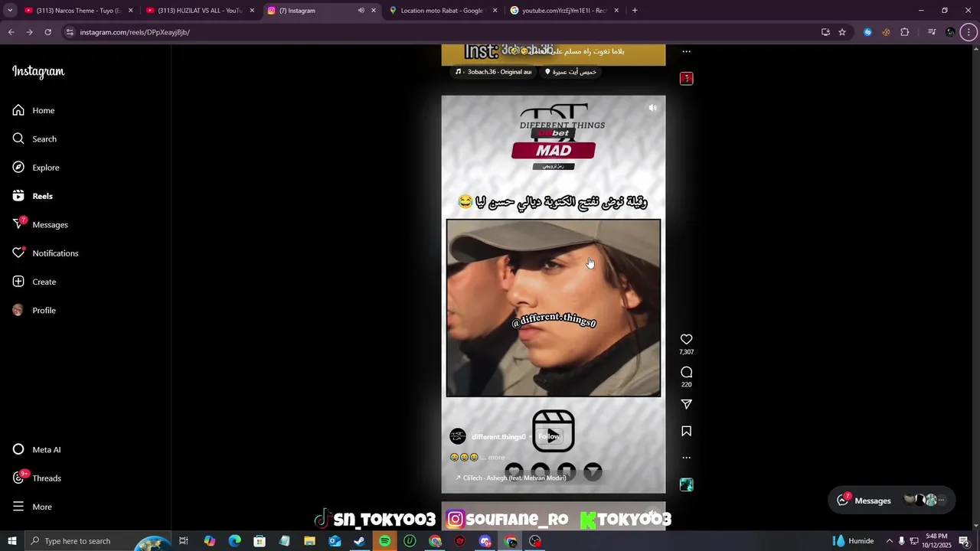Open the media controls button
This screenshot has height=551, width=980.
click(932, 32)
